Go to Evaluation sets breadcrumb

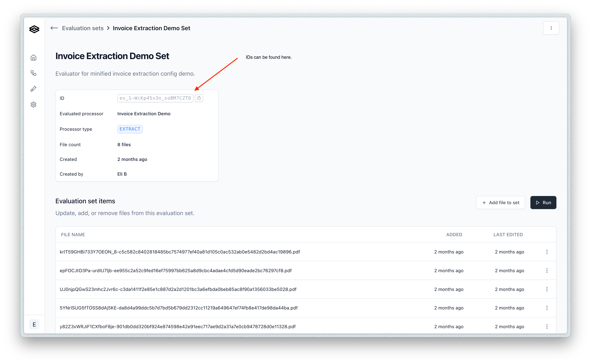click(x=83, y=28)
